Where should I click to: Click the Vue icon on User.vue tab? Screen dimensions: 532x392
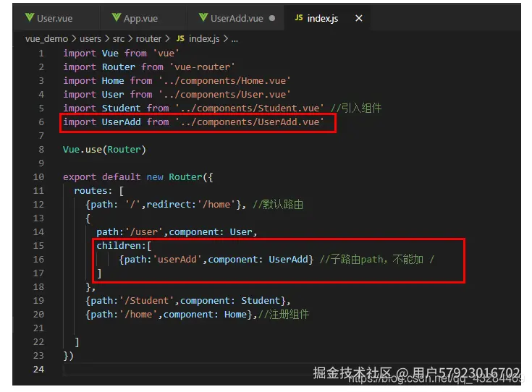click(30, 17)
